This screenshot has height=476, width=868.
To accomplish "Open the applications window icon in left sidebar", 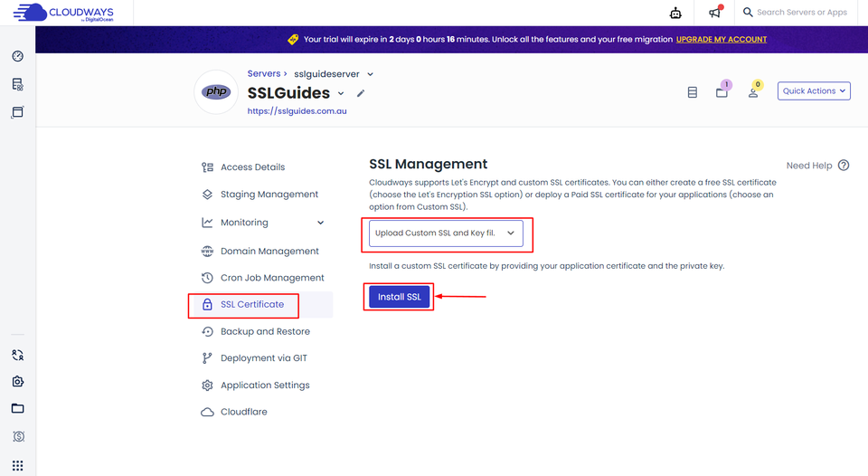I will point(17,112).
